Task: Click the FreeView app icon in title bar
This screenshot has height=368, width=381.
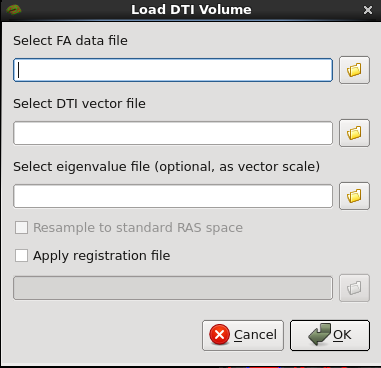Action: click(14, 10)
